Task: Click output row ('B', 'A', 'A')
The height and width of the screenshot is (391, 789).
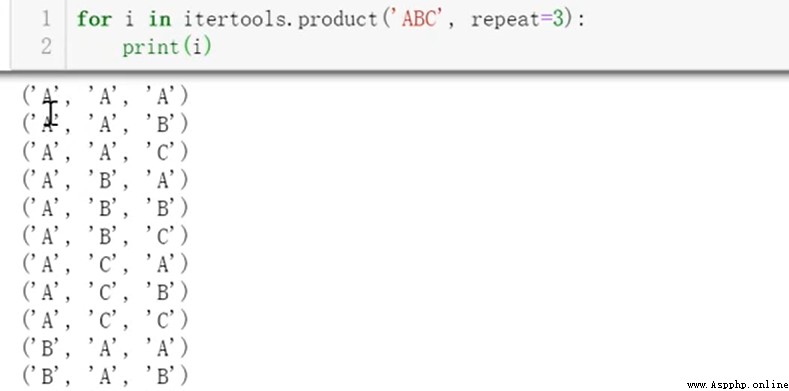Action: 105,348
